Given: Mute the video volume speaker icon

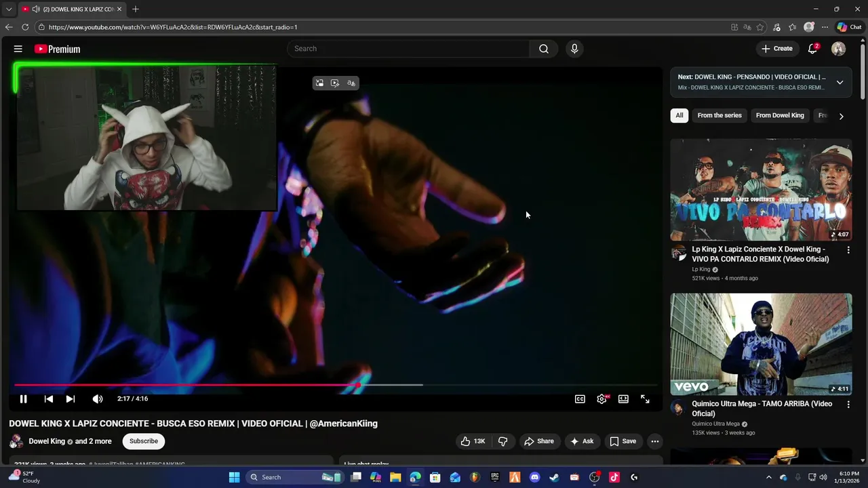Looking at the screenshot, I should 98,399.
